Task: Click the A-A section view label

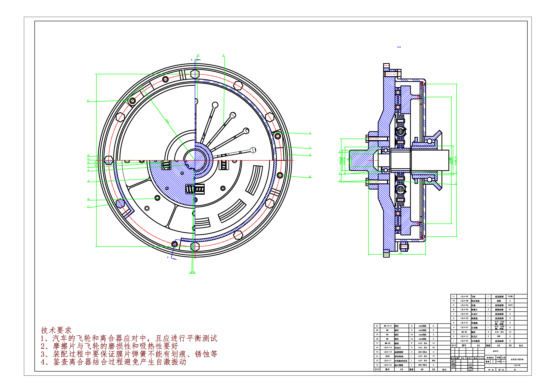Action: pos(399,47)
